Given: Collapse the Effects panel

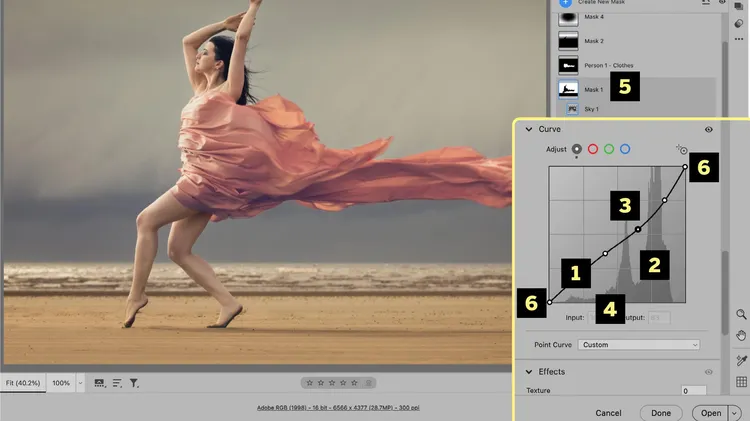Looking at the screenshot, I should [x=529, y=372].
